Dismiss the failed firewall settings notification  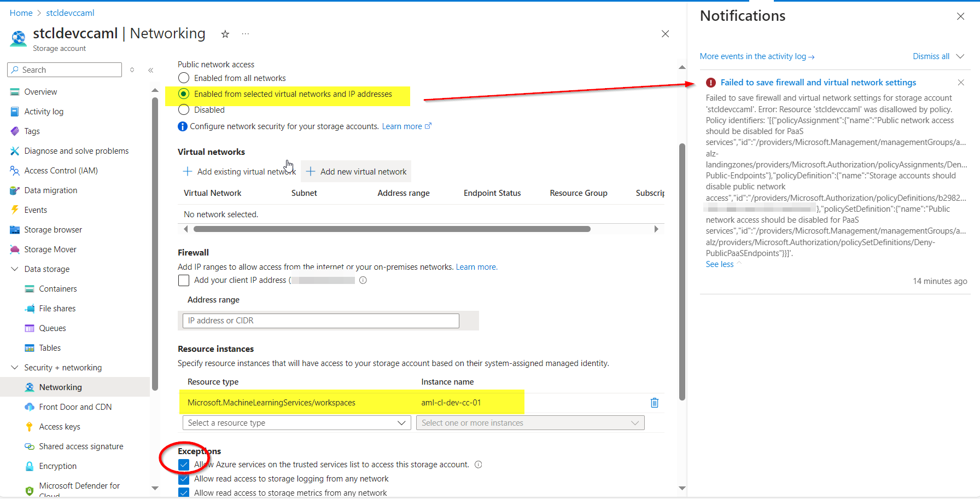[x=961, y=83]
